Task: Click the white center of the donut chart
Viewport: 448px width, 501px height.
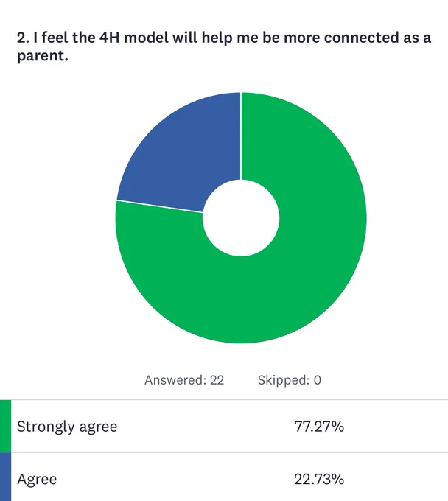Action: tap(241, 218)
